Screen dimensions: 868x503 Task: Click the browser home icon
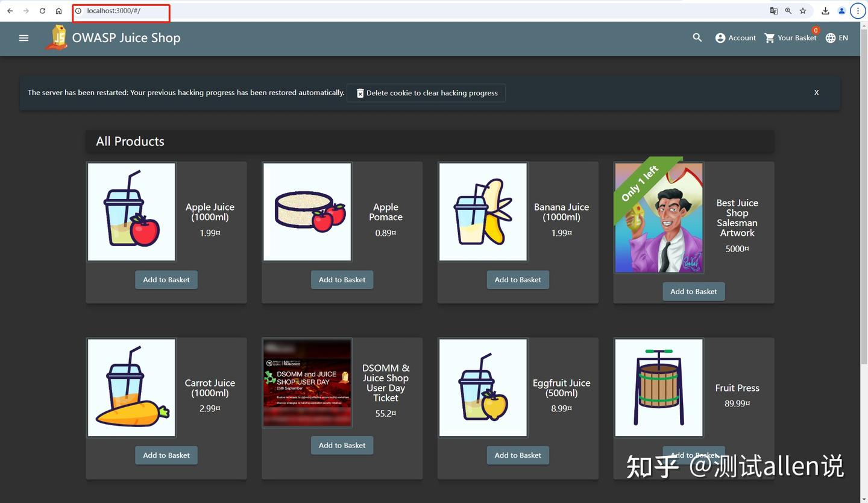click(x=58, y=10)
